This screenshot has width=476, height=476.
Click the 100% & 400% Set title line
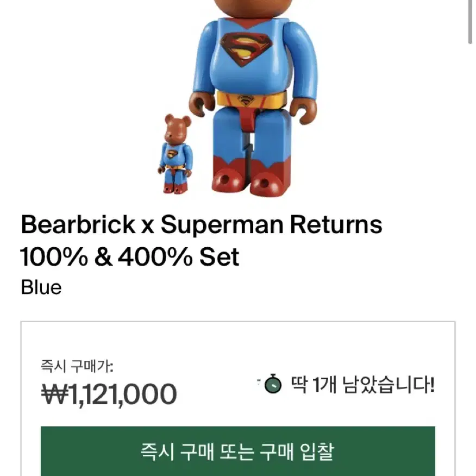(130, 257)
